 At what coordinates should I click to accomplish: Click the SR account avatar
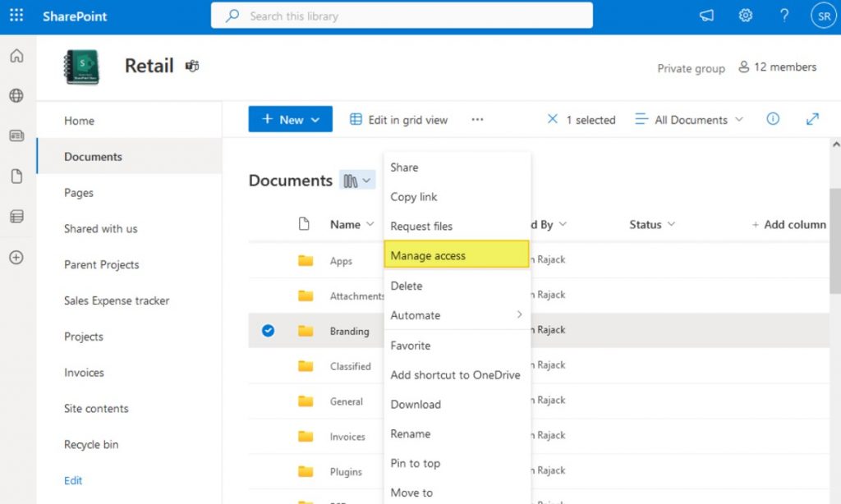822,15
